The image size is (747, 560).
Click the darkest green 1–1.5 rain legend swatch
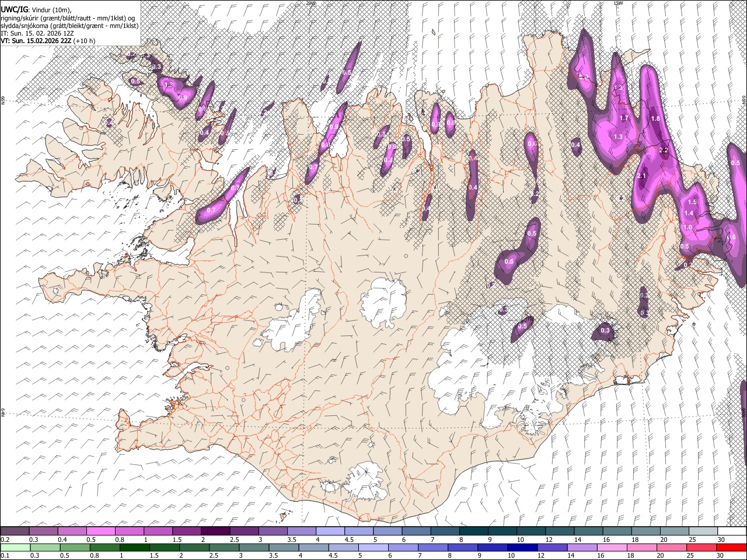click(135, 548)
